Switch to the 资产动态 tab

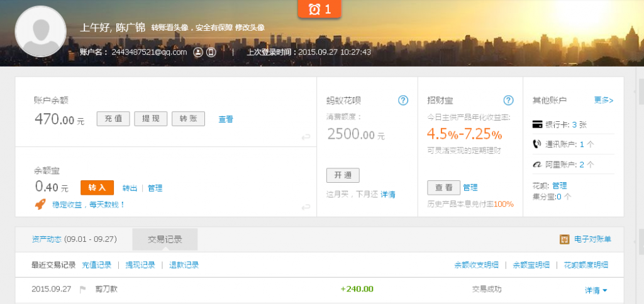(x=74, y=239)
